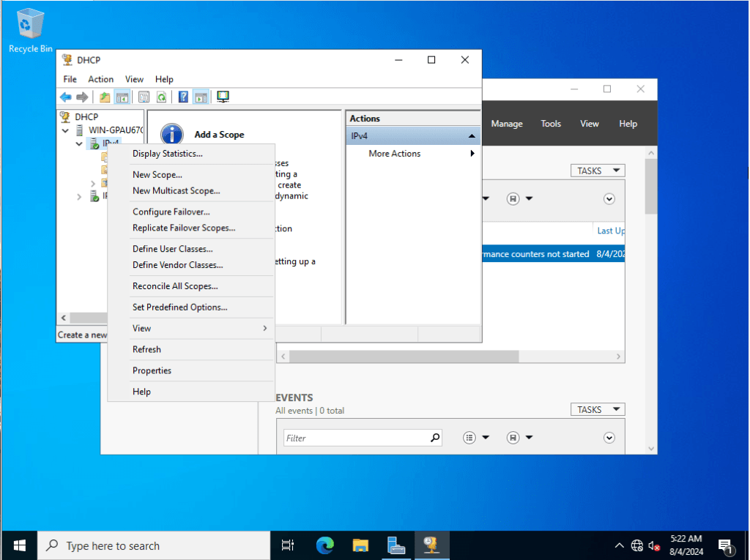Click the green Refresh toolbar icon

[160, 97]
